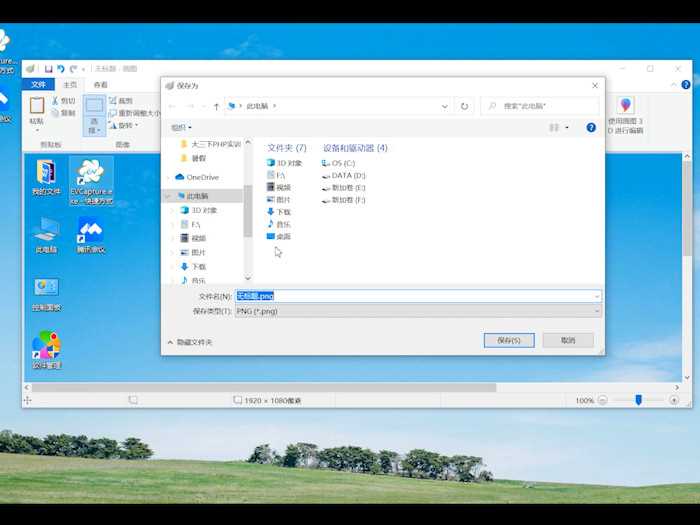Viewport: 700px width, 525px height.
Task: Click the 保存(S) save button
Action: tap(508, 341)
